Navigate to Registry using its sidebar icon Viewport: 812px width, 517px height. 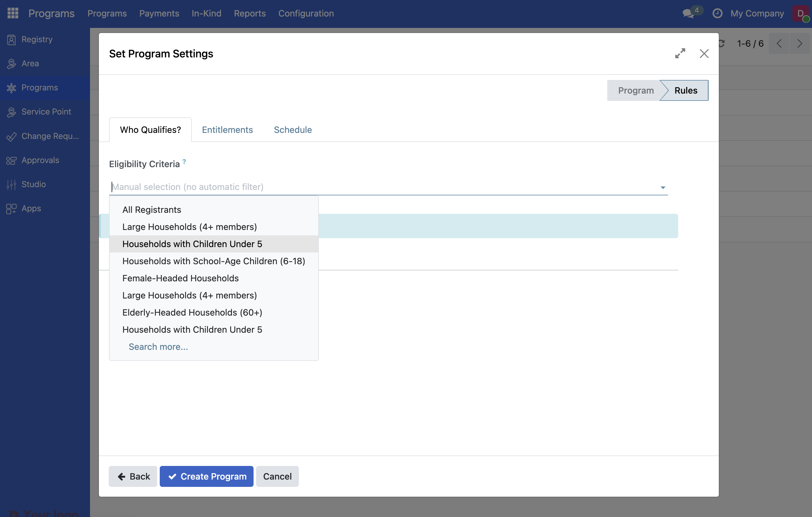click(11, 39)
